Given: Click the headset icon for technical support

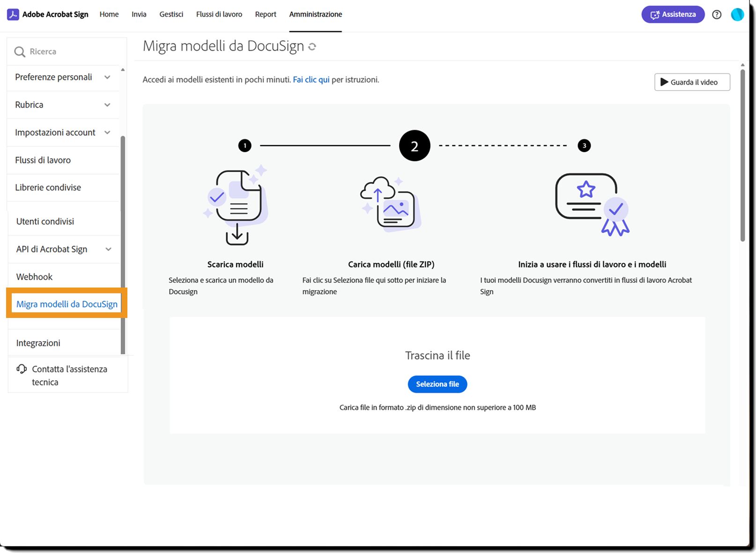Looking at the screenshot, I should click(22, 369).
